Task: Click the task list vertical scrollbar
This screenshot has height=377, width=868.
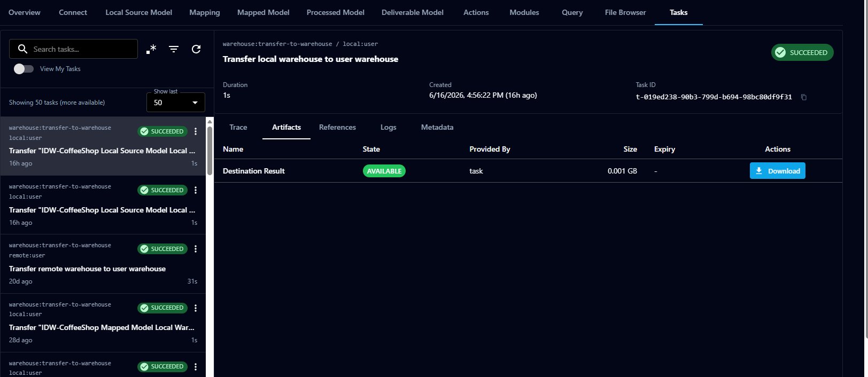Action: pos(210,151)
